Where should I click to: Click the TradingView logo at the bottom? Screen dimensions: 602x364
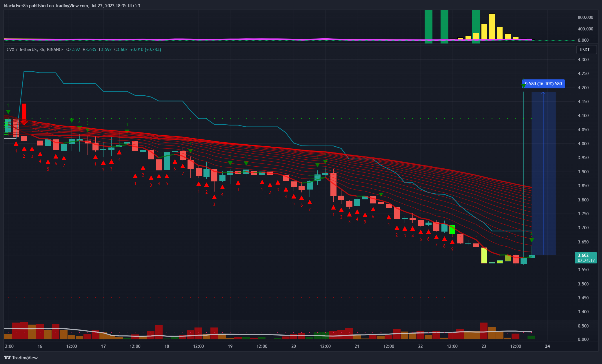21,358
